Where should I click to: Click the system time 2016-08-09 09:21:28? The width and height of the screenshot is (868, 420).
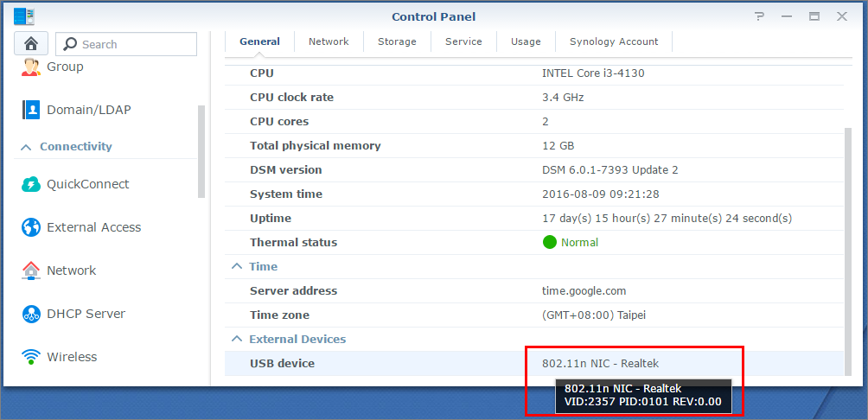tap(601, 194)
